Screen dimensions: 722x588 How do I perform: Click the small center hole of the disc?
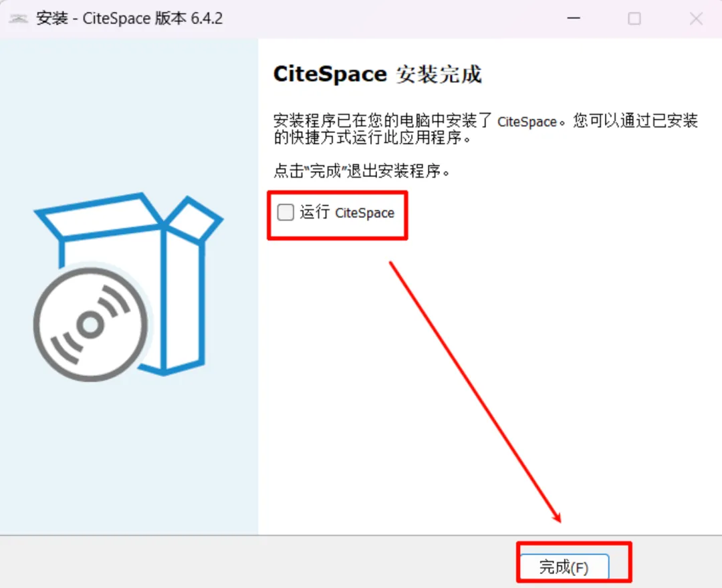[x=90, y=325]
